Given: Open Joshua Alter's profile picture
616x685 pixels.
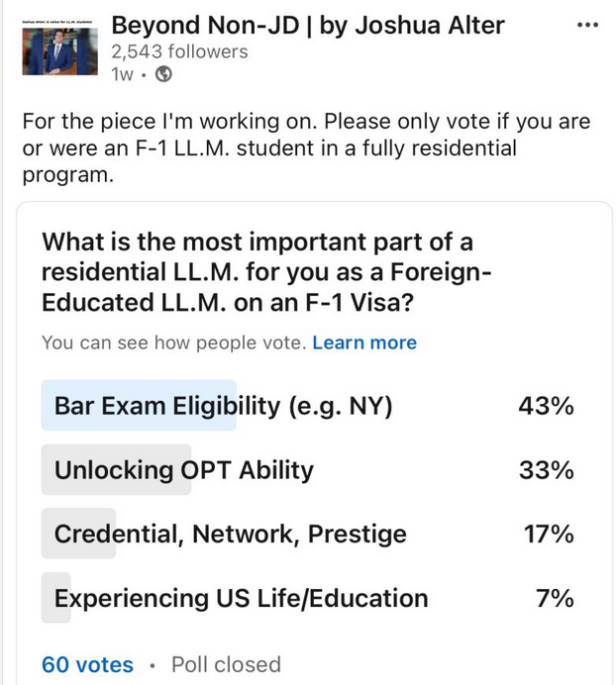Looking at the screenshot, I should coord(59,48).
